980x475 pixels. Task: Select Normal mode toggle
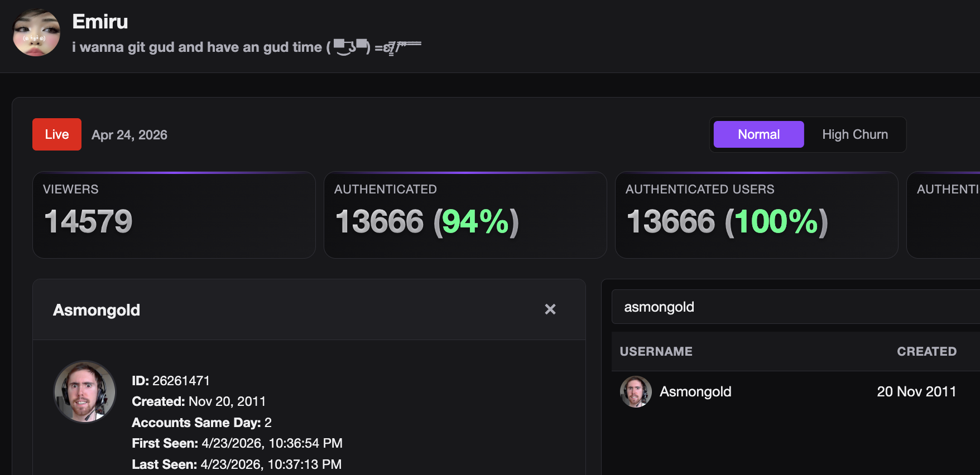tap(758, 134)
